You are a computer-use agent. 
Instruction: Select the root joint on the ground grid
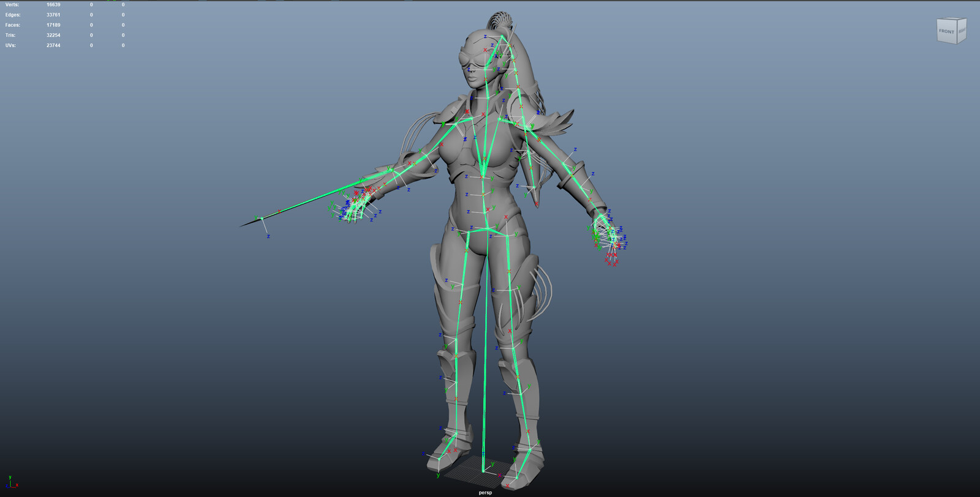pyautogui.click(x=483, y=471)
